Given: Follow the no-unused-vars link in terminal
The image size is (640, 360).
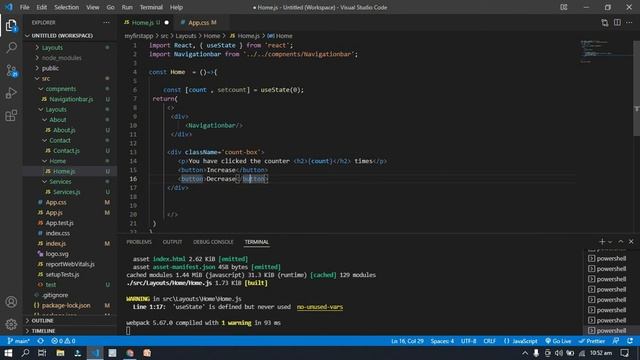Looking at the screenshot, I should [x=320, y=307].
